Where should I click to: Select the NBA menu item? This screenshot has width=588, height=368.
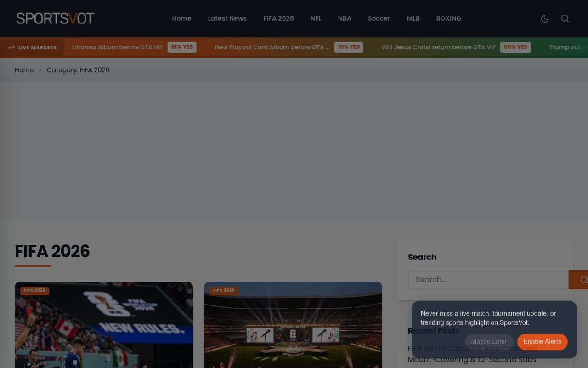pos(345,18)
